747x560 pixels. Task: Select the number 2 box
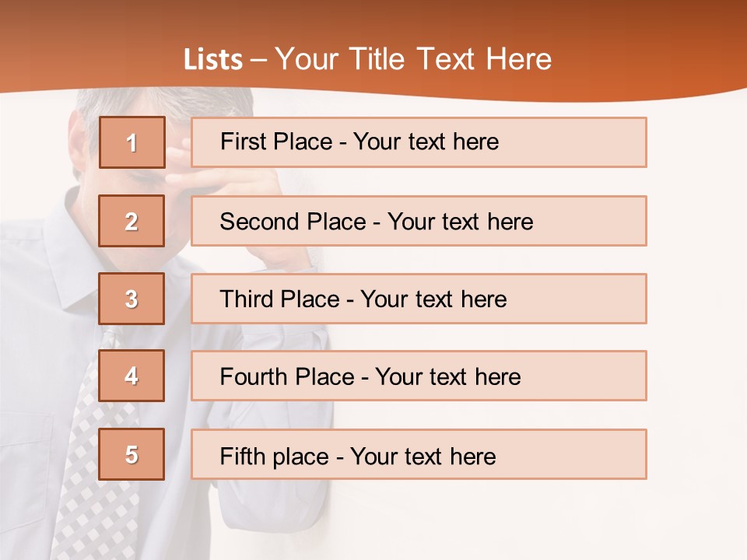[132, 221]
